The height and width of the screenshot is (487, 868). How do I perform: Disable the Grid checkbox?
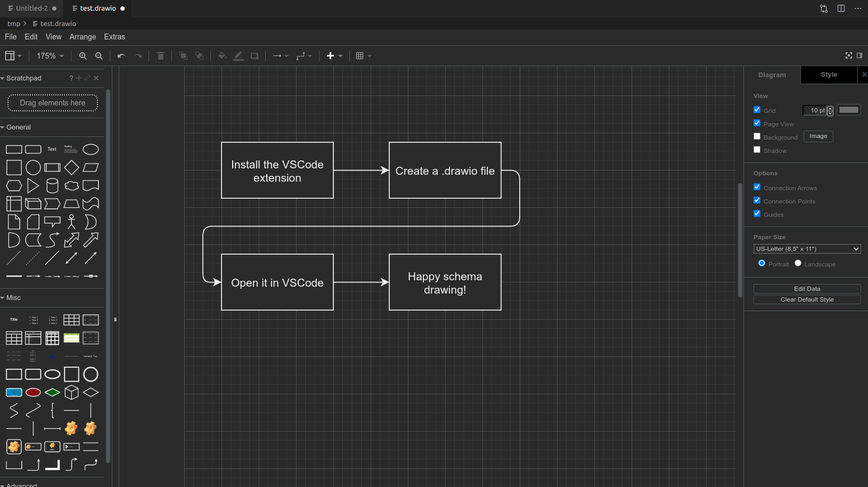click(x=757, y=110)
